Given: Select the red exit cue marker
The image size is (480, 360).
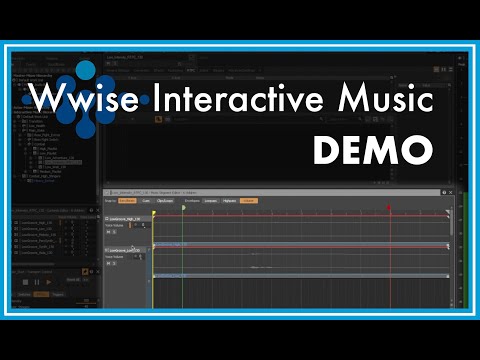Looking at the screenshot, I should pos(389,208).
